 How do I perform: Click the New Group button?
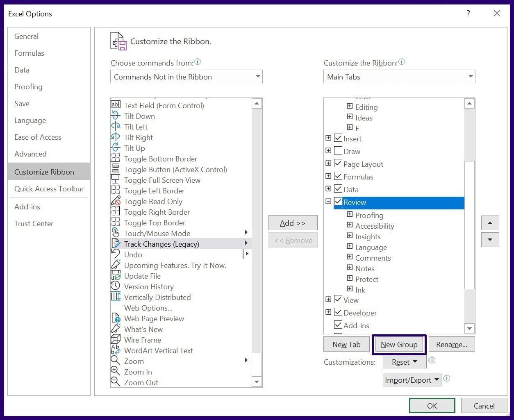click(x=399, y=344)
